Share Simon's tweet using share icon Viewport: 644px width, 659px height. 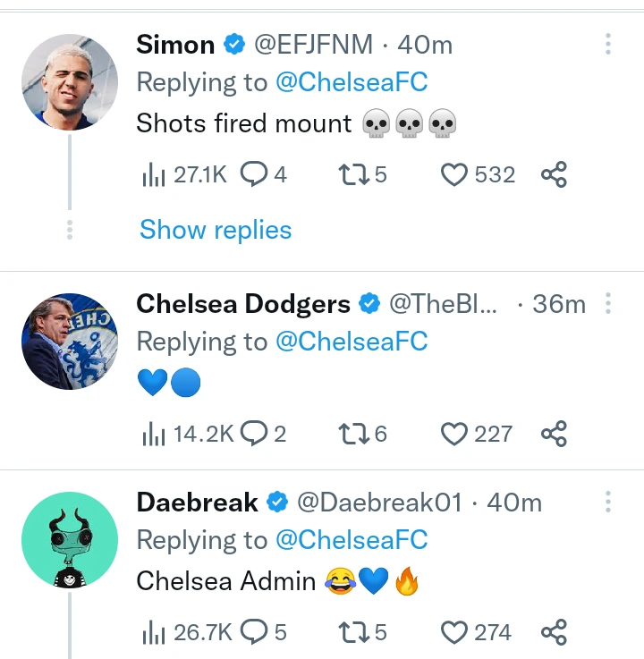click(554, 174)
